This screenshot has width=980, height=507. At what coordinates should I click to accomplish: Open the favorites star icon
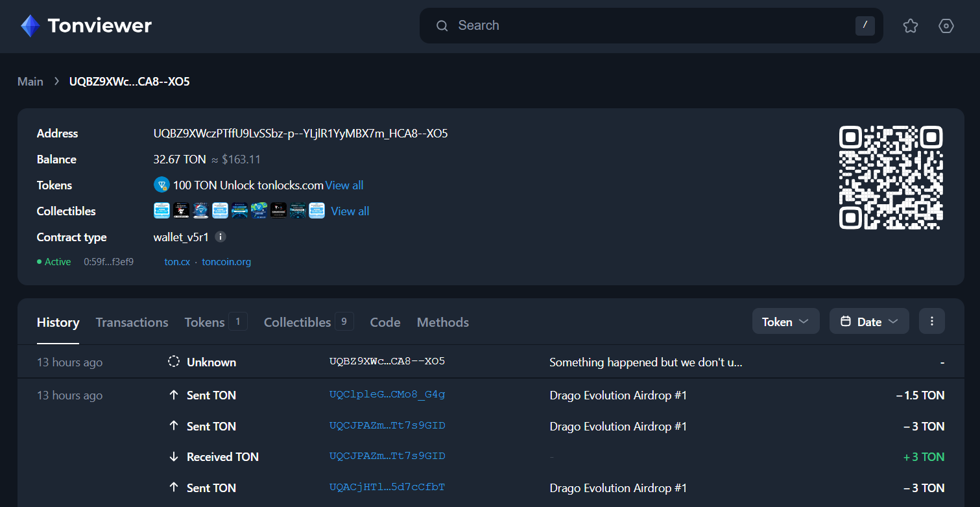point(911,26)
